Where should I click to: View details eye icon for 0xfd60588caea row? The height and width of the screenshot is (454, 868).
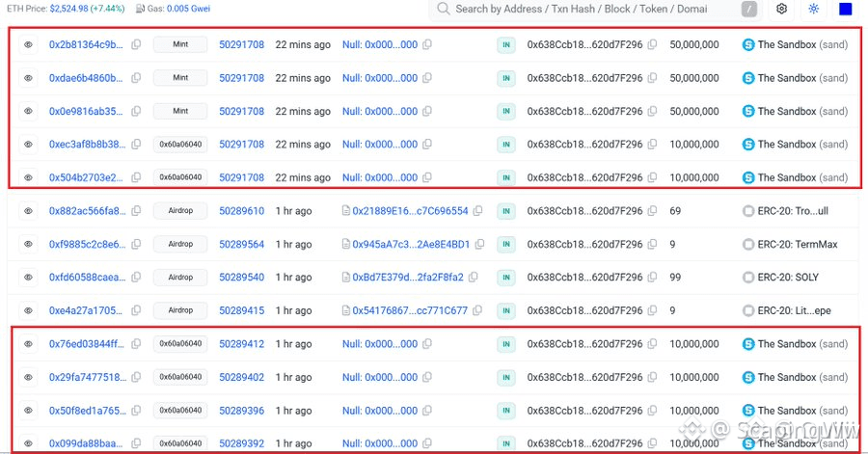tap(28, 277)
